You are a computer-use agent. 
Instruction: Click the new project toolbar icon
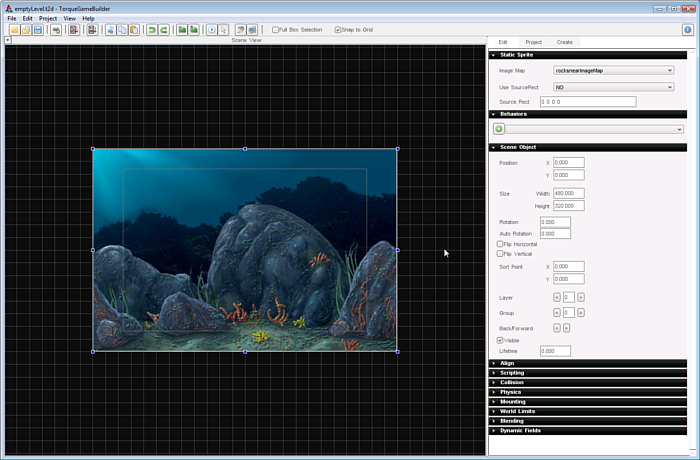pos(14,30)
